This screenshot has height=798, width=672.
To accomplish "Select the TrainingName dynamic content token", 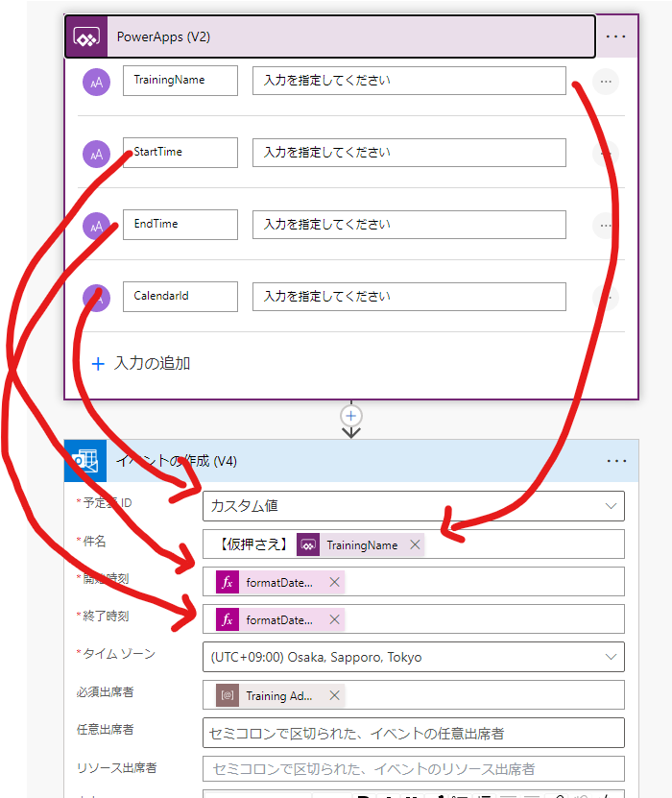I will click(362, 545).
